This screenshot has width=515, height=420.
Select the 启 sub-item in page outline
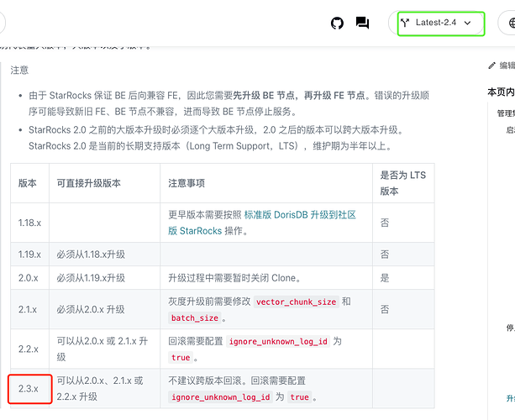pyautogui.click(x=510, y=130)
